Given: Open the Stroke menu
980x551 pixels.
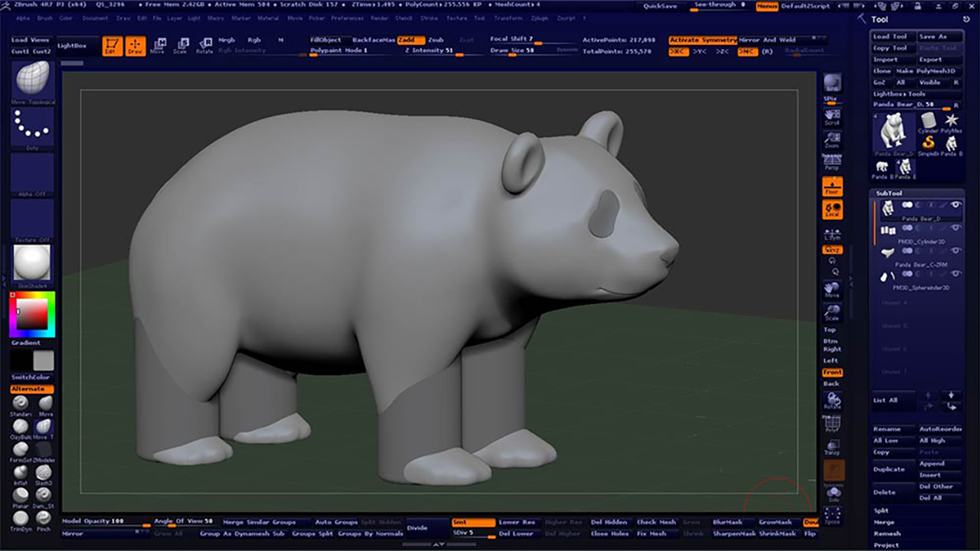Looking at the screenshot, I should pyautogui.click(x=430, y=18).
